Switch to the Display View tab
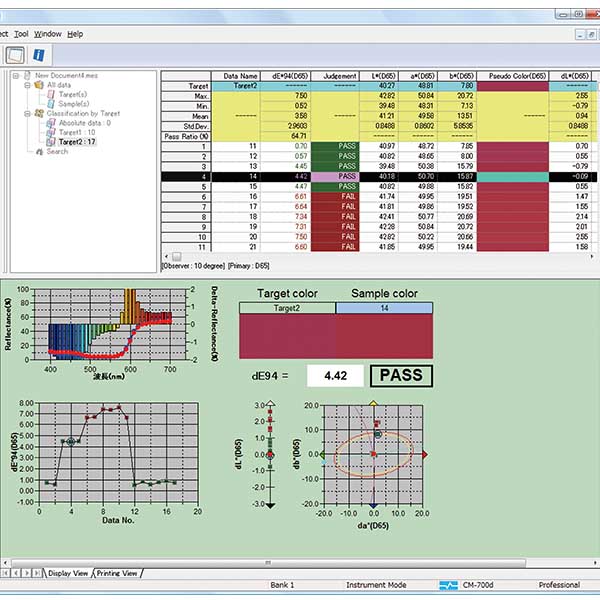This screenshot has width=600, height=600. [x=68, y=573]
